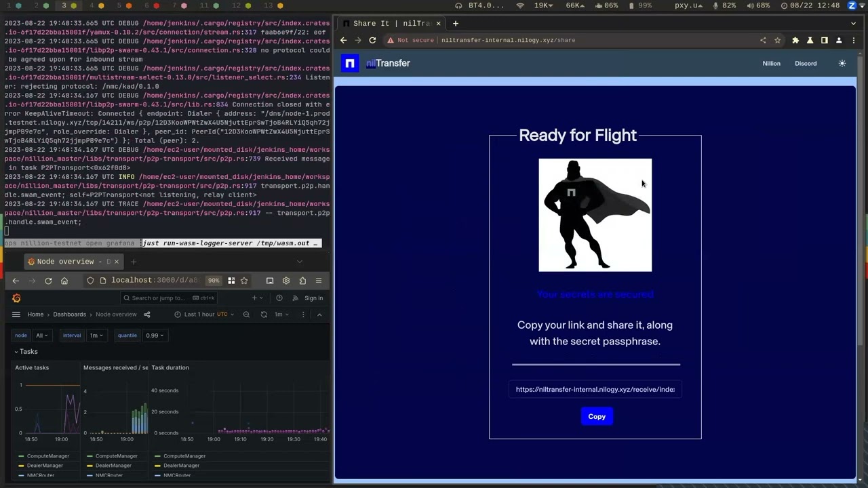Open Grafana dashboard three-dot options
Image resolution: width=868 pixels, height=488 pixels.
pos(303,314)
